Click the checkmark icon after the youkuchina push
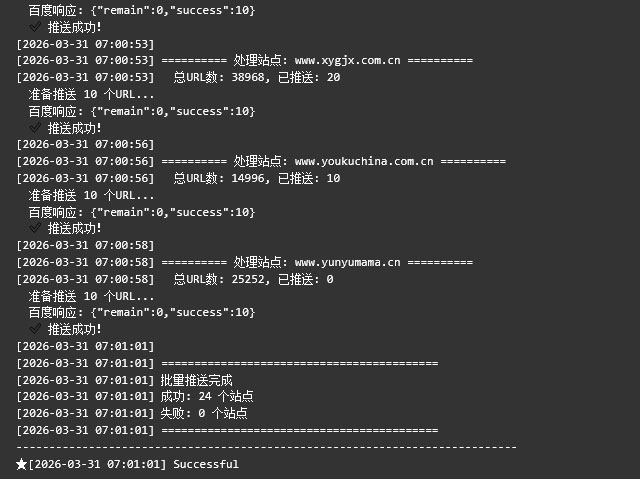This screenshot has height=479, width=640. point(36,228)
